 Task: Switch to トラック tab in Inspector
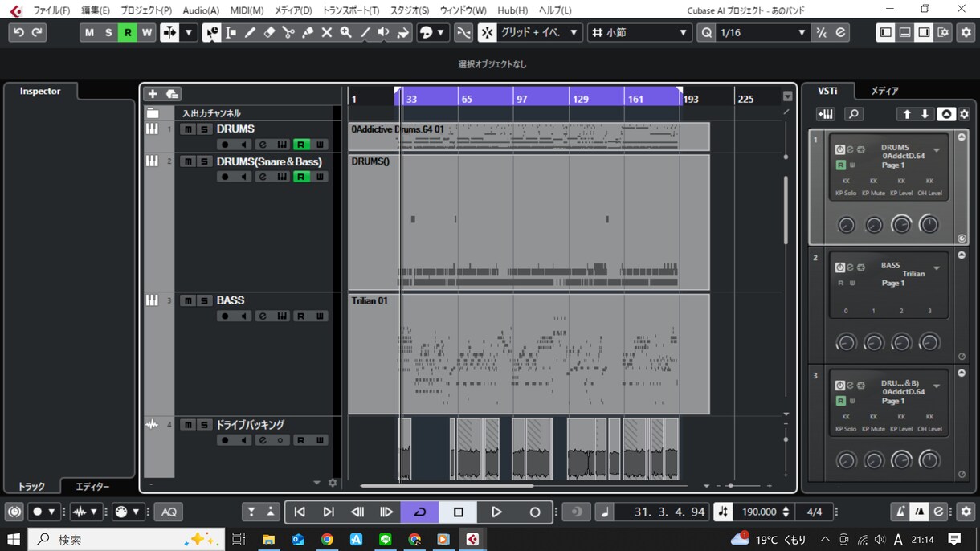coord(32,486)
